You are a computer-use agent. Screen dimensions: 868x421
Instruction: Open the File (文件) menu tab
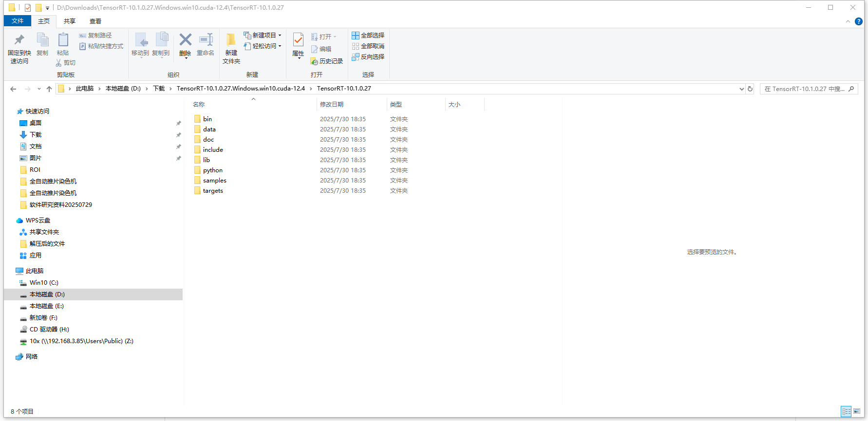(18, 21)
